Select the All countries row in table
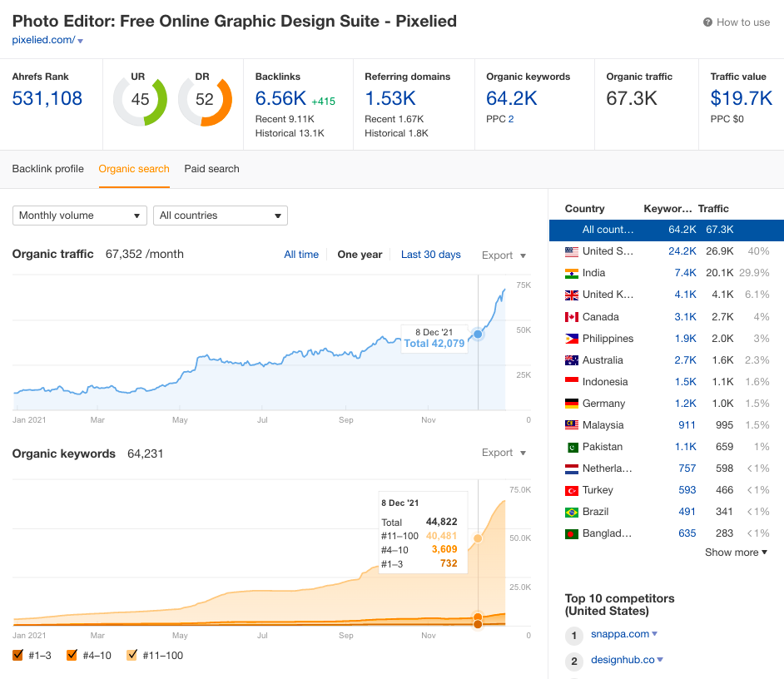Viewport: 784px width, 679px height. (666, 230)
